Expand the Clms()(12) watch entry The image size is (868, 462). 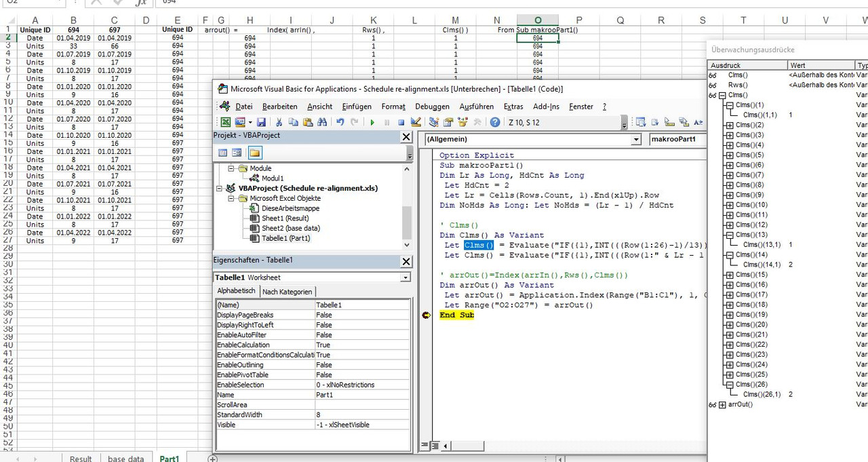730,225
